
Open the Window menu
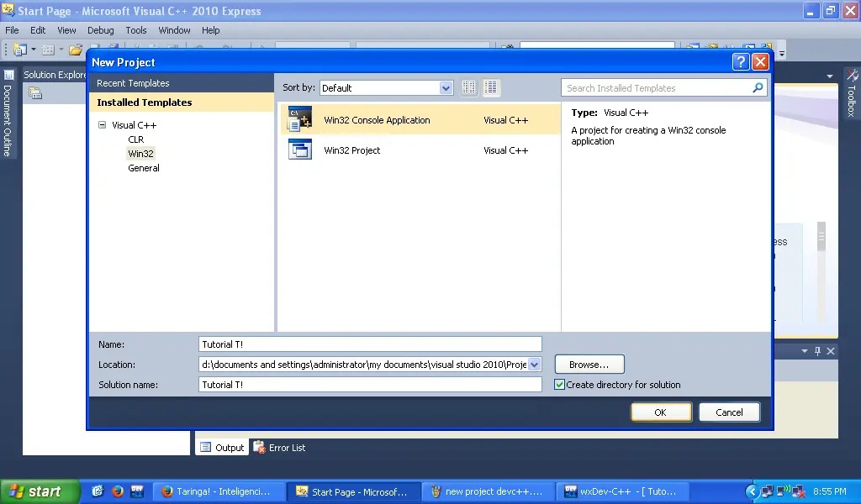(174, 30)
